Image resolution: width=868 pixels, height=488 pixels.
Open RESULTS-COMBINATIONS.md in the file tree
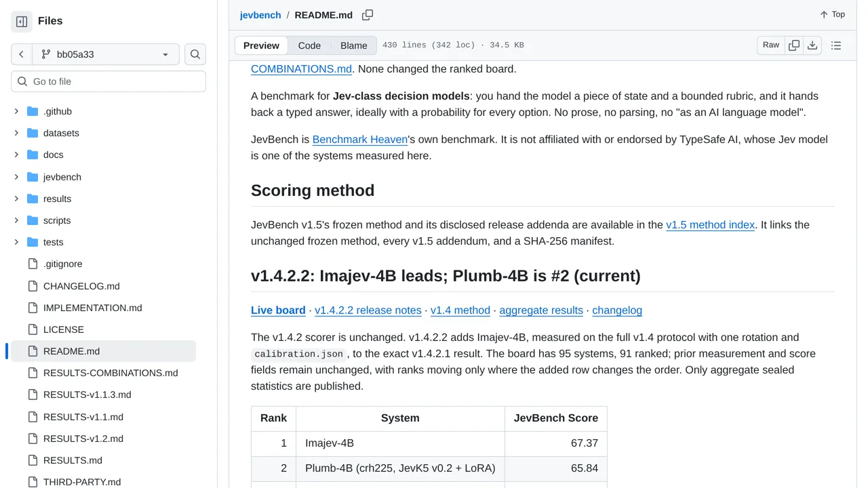(x=102, y=373)
